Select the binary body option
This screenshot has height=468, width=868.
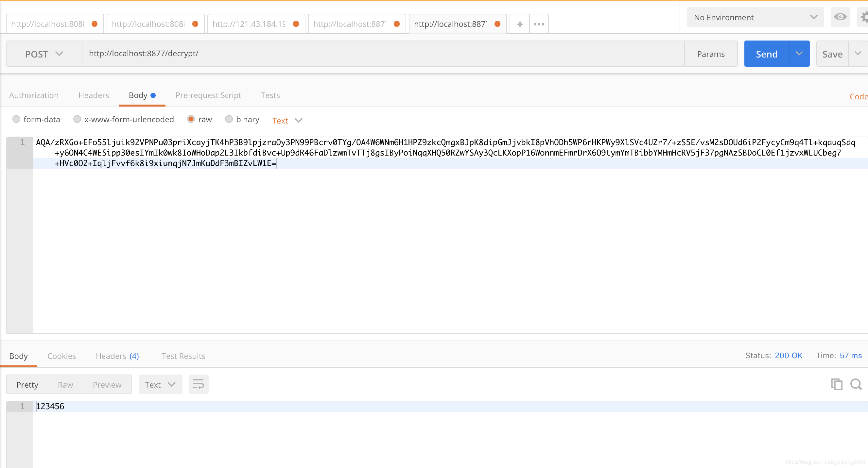229,119
